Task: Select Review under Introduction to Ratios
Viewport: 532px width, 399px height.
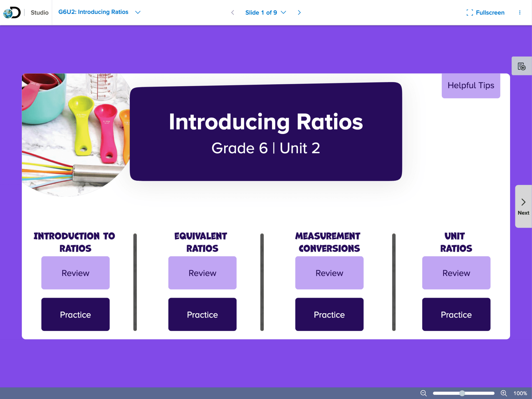Action: click(x=75, y=273)
